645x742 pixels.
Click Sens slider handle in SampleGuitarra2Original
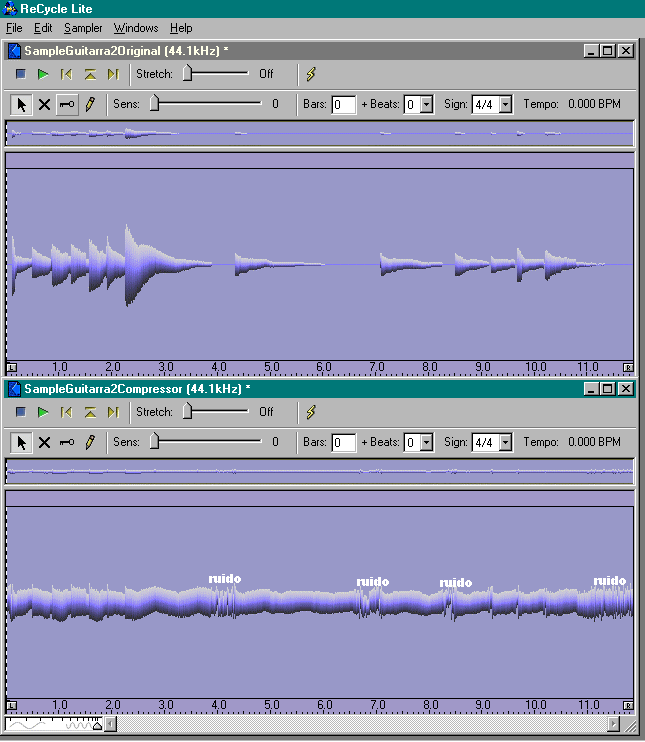pyautogui.click(x=154, y=103)
